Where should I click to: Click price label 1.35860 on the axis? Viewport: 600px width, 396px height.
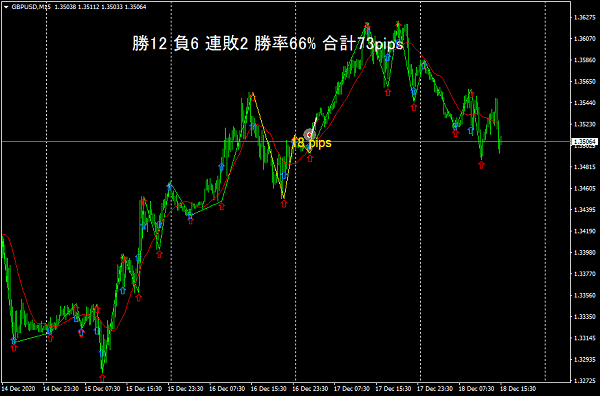585,60
